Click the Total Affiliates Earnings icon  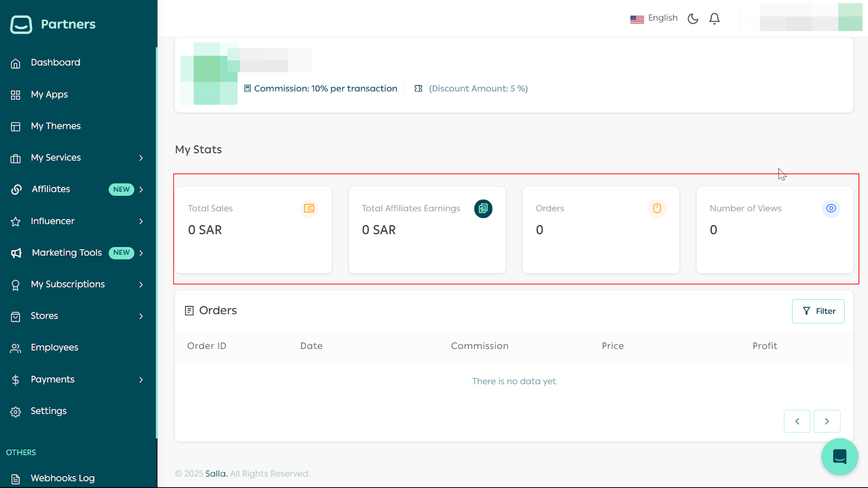point(483,208)
